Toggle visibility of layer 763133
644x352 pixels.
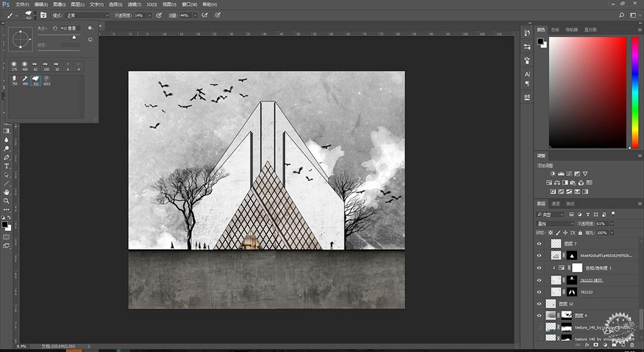coord(539,292)
